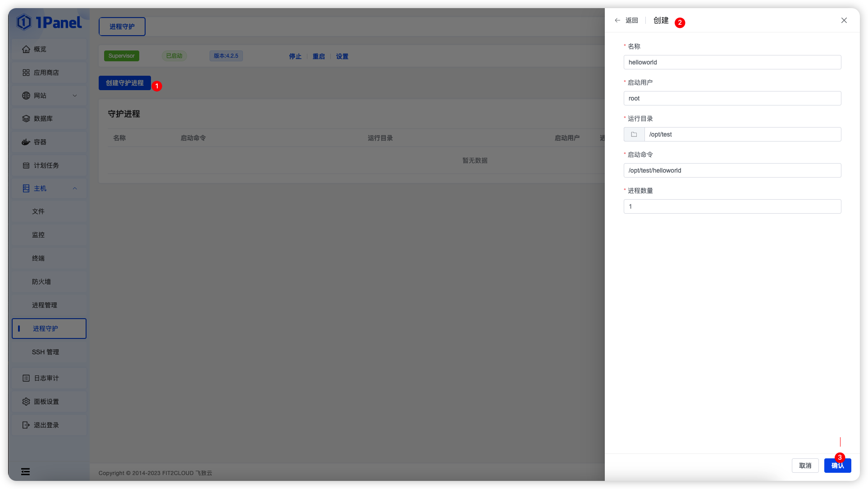Expand the 网站 website menu chevron

75,95
